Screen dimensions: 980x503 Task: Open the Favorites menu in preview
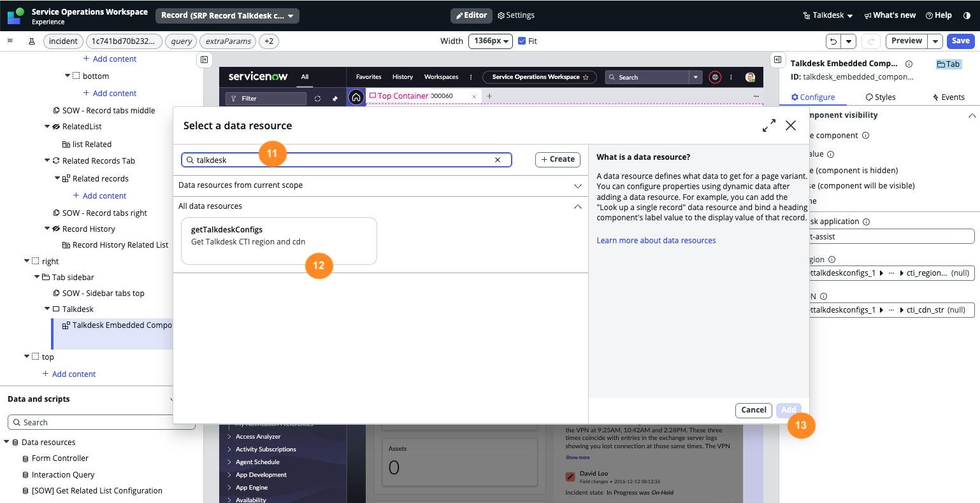369,77
